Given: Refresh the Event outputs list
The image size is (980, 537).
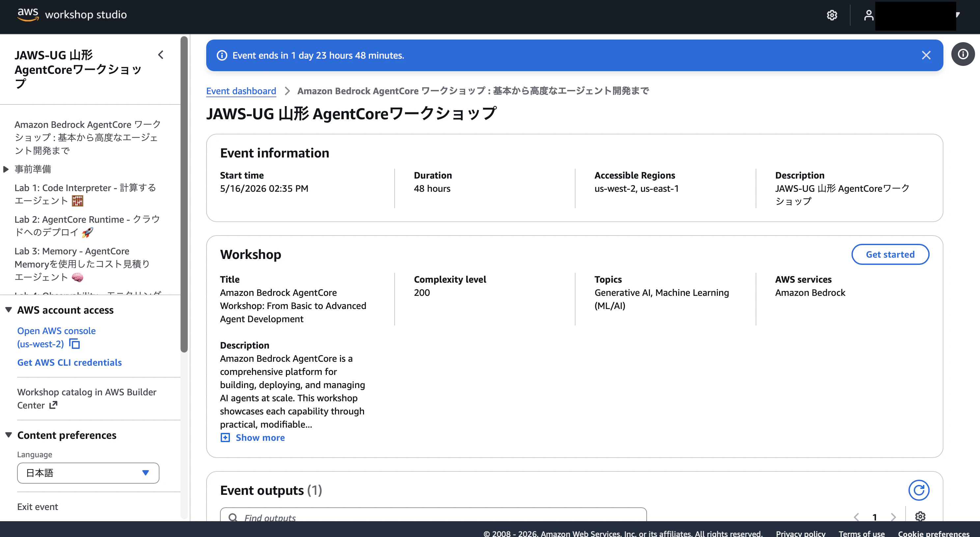Looking at the screenshot, I should point(919,490).
